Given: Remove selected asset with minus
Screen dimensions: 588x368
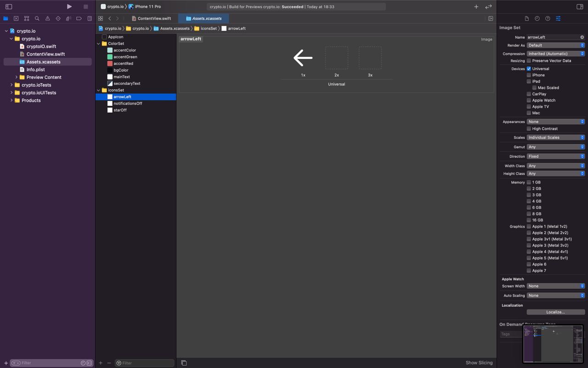Looking at the screenshot, I should (109, 363).
